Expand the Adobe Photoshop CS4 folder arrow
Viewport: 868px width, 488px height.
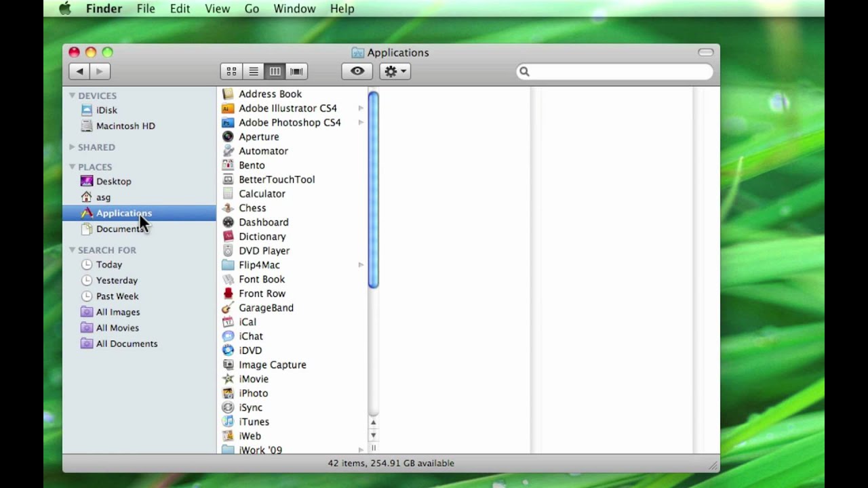pos(361,123)
